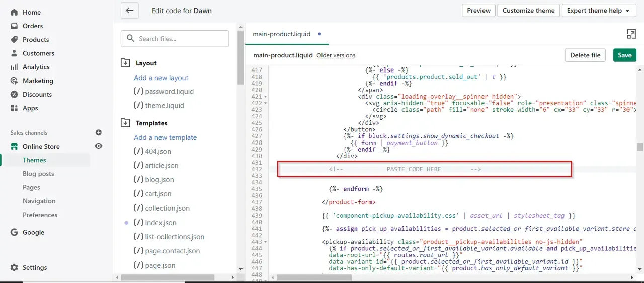Select the 404.json file icon
This screenshot has height=283, width=644.
coord(138,151)
